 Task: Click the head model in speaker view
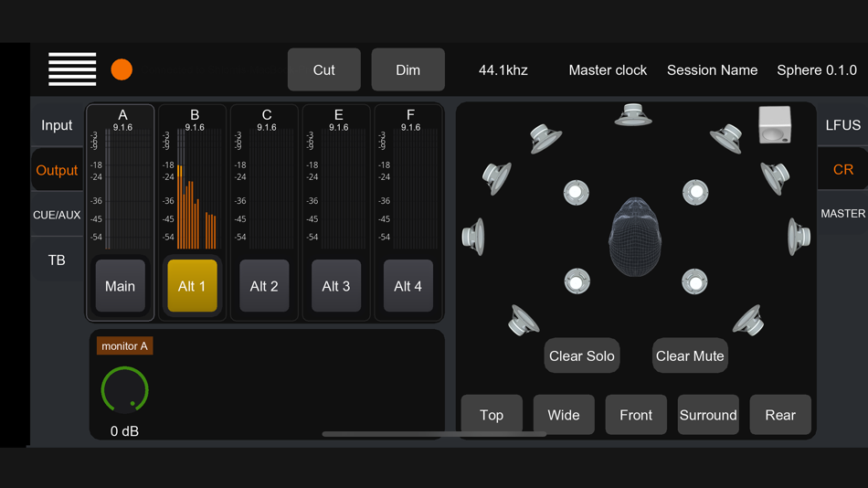pos(635,237)
